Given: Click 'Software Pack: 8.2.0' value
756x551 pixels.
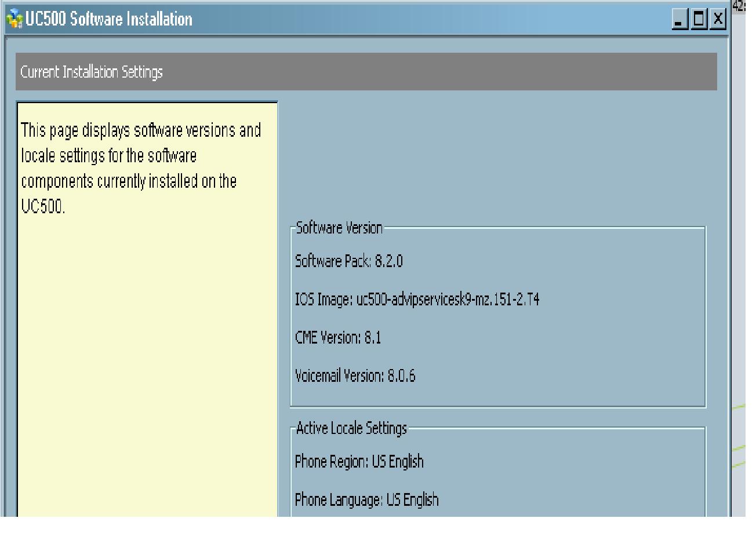Looking at the screenshot, I should click(349, 261).
